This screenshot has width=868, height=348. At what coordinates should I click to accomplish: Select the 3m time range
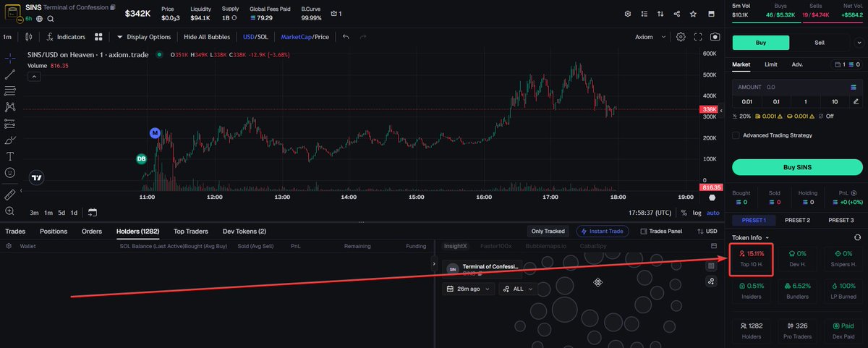[x=34, y=213]
